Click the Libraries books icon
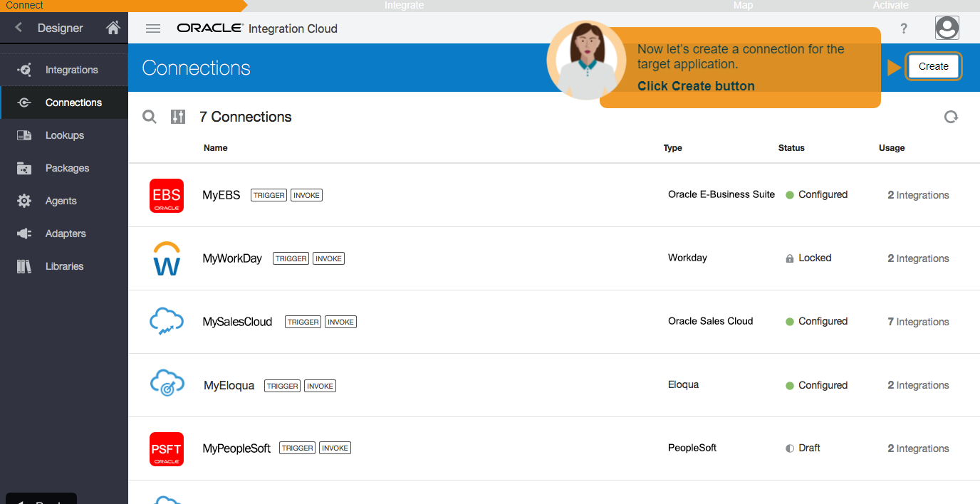This screenshot has width=980, height=504. [24, 266]
